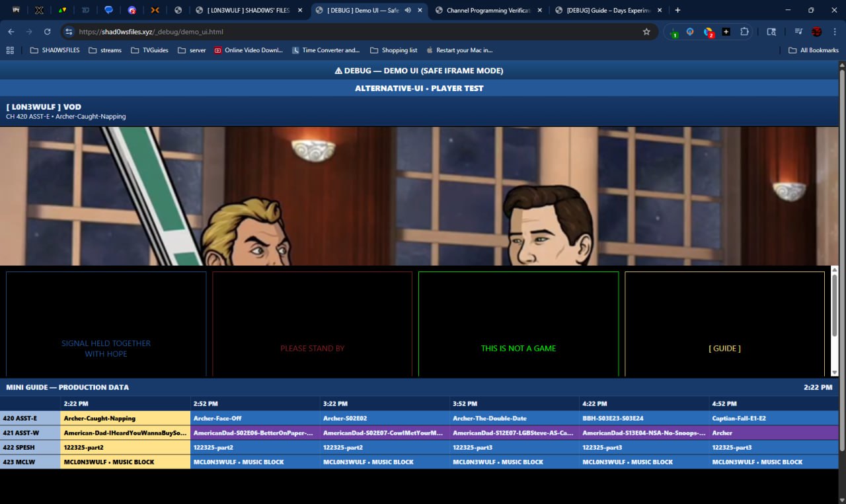846x504 pixels.
Task: Reload the page with the refresh icon
Action: [47, 32]
